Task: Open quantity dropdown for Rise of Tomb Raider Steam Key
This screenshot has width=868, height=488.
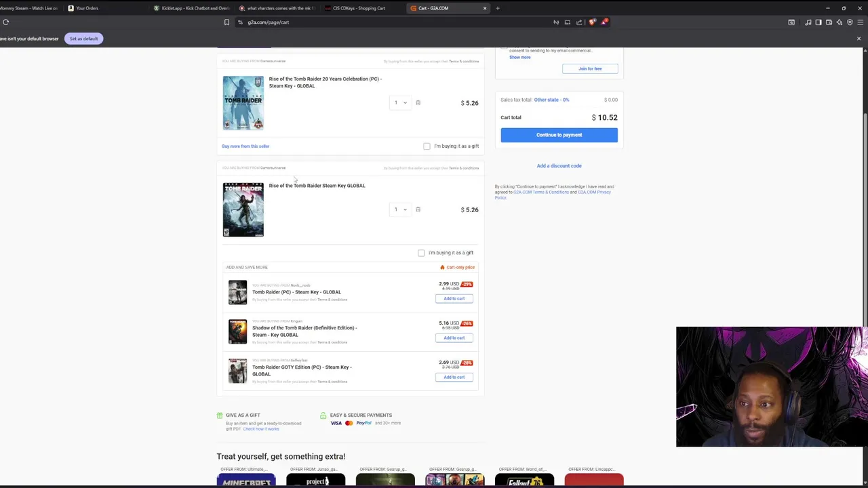Action: point(400,209)
